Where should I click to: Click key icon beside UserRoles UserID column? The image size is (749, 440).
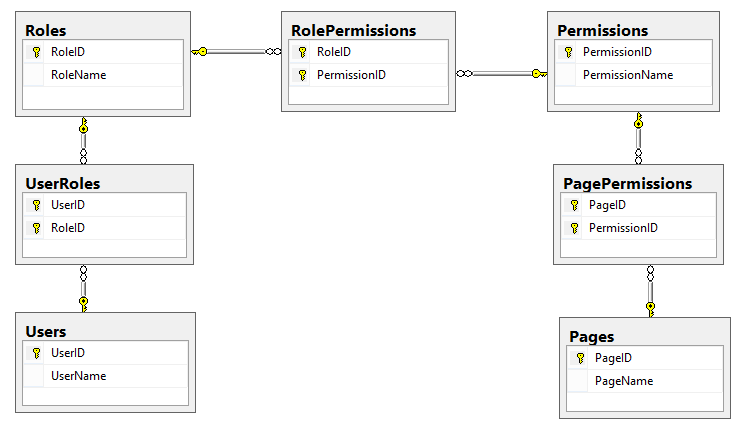click(x=36, y=205)
